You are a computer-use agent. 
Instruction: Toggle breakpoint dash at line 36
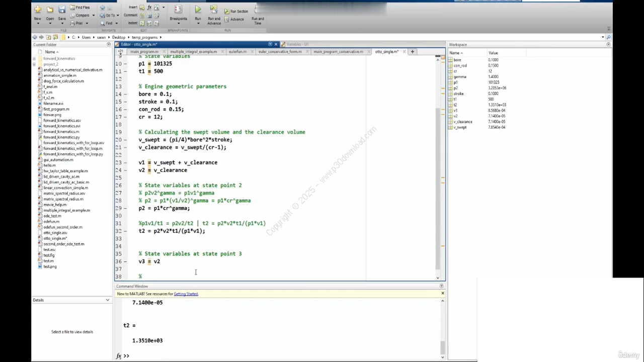point(126,261)
